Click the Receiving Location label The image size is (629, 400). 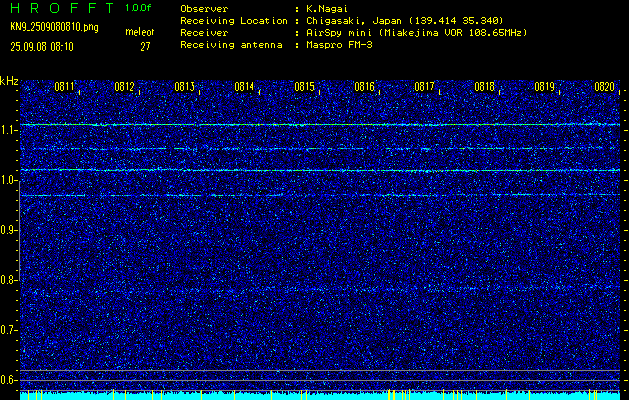pyautogui.click(x=234, y=20)
